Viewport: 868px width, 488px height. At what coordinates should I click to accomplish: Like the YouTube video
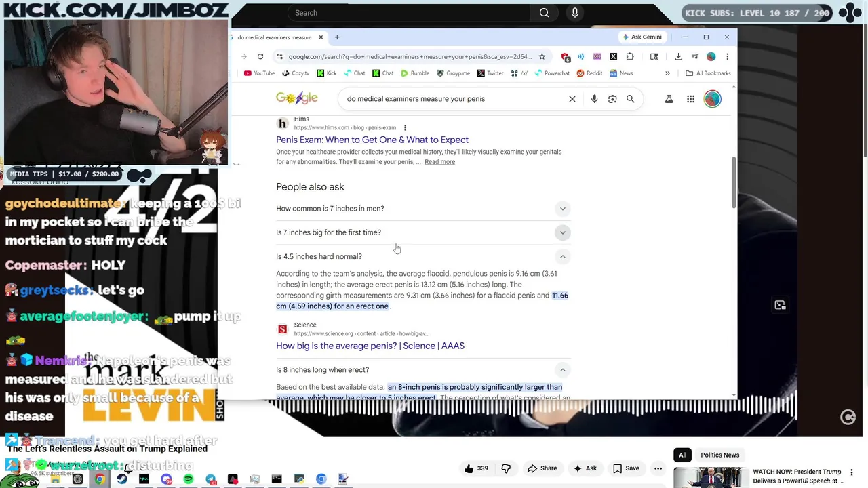click(476, 468)
